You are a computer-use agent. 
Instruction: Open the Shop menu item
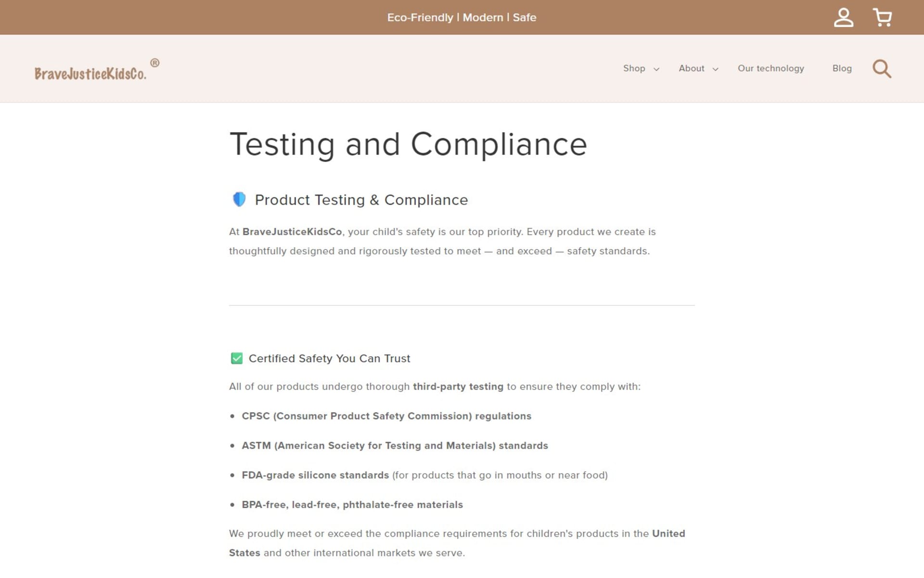click(634, 68)
